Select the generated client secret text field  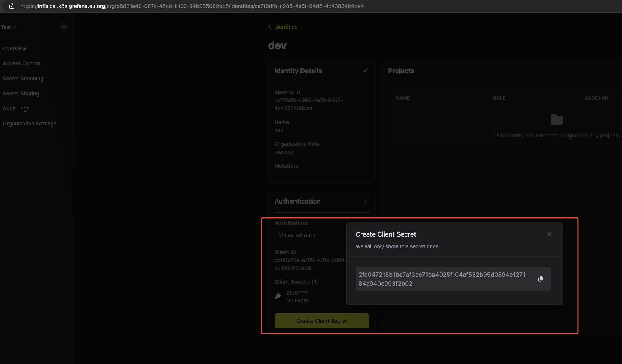point(442,279)
